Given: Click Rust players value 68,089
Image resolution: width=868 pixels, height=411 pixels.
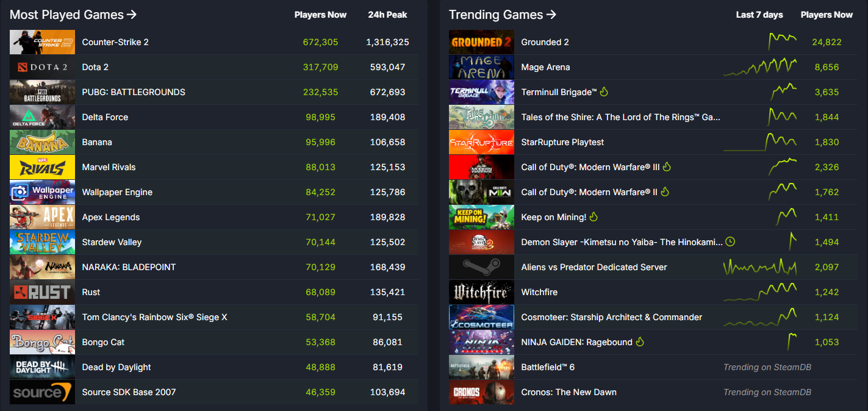Looking at the screenshot, I should [320, 292].
